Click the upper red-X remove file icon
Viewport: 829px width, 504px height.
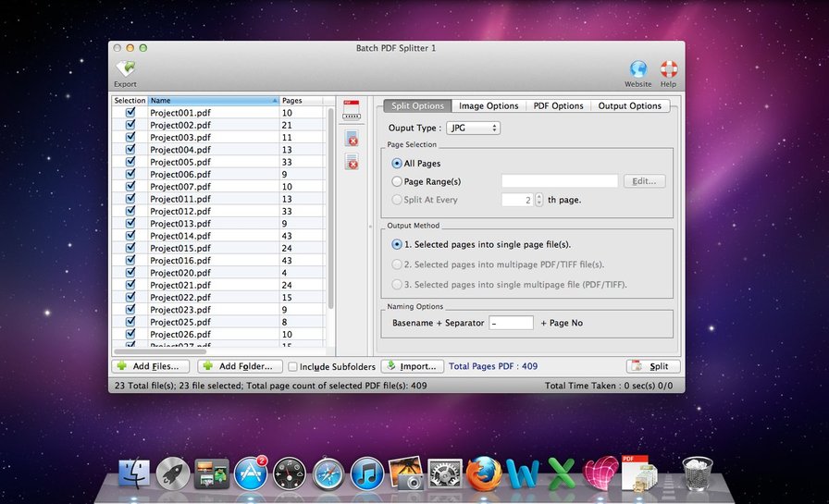pos(352,139)
